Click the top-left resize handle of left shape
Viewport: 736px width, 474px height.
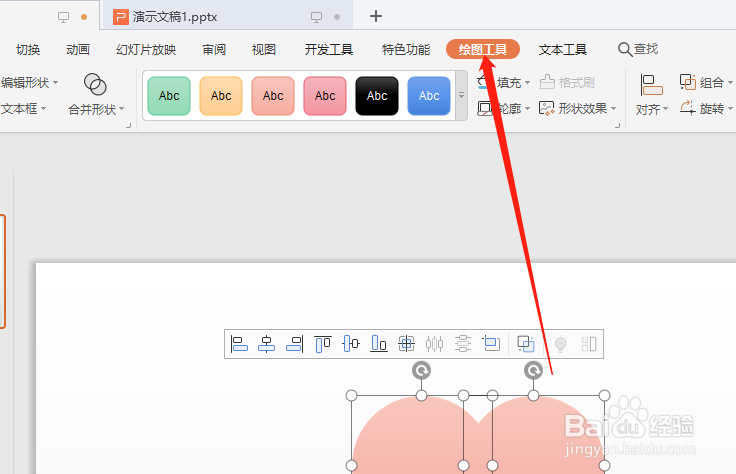pyautogui.click(x=352, y=396)
